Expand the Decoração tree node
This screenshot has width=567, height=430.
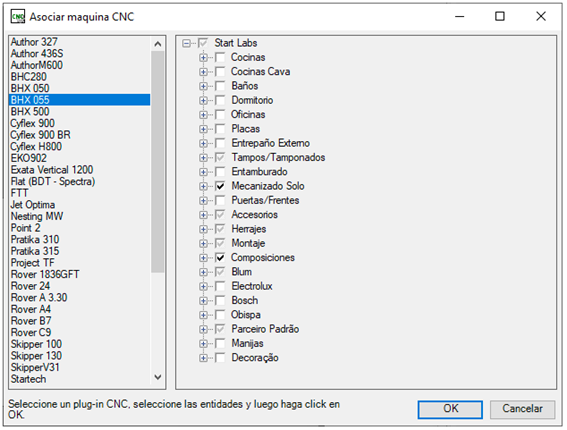pyautogui.click(x=203, y=358)
